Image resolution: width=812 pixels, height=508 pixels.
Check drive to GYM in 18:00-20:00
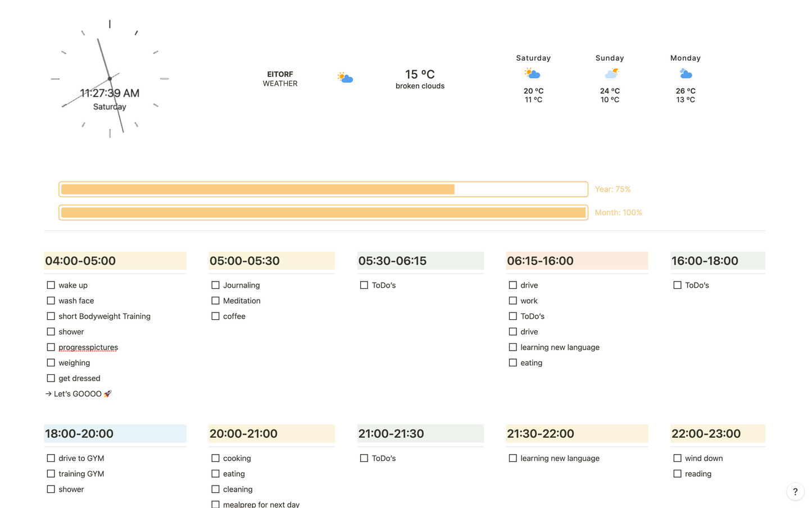(x=51, y=458)
